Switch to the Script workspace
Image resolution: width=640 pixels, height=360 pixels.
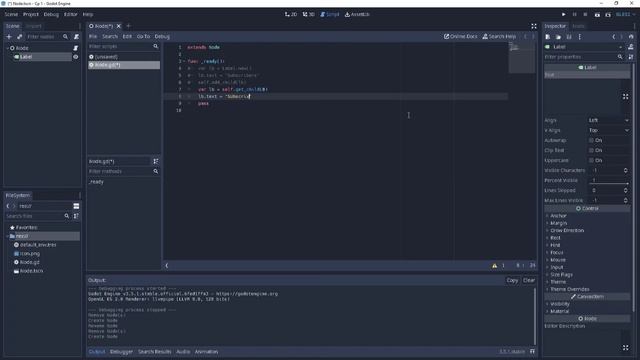(330, 14)
